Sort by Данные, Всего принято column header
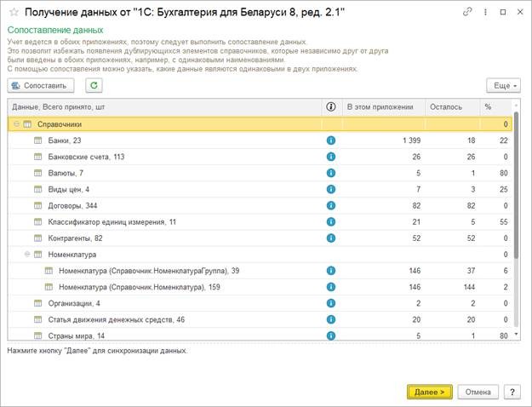 pyautogui.click(x=164, y=107)
